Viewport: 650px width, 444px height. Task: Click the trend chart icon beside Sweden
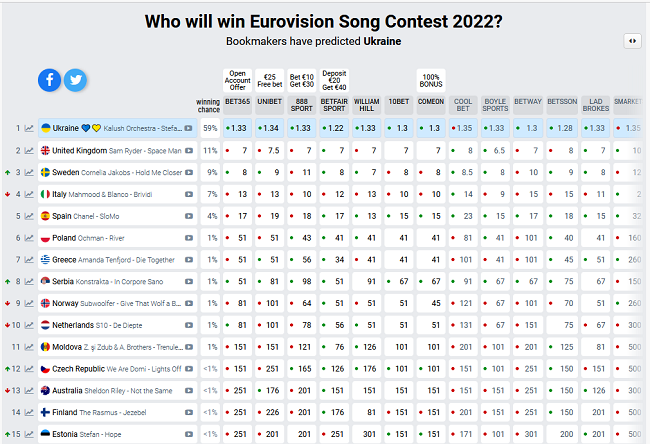pos(29,172)
